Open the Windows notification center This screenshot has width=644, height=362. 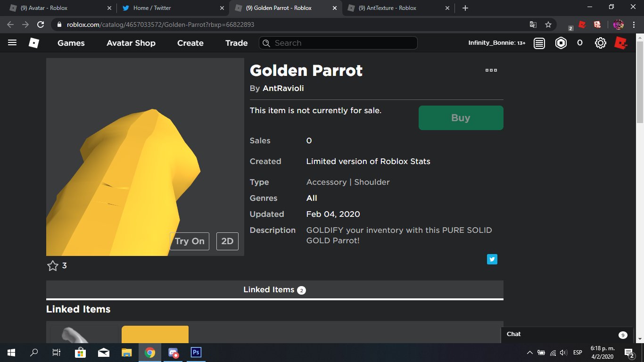pyautogui.click(x=629, y=353)
